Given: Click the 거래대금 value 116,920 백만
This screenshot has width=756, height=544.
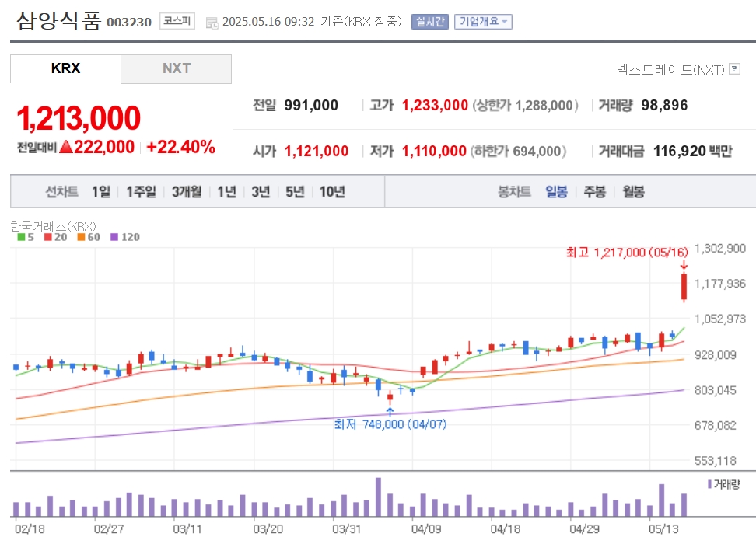Looking at the screenshot, I should coord(693,152).
